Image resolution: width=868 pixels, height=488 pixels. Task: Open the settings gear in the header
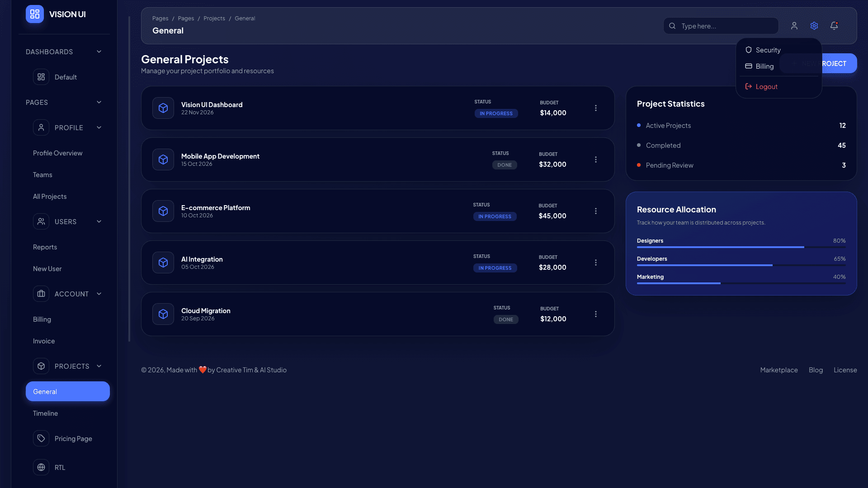click(814, 26)
